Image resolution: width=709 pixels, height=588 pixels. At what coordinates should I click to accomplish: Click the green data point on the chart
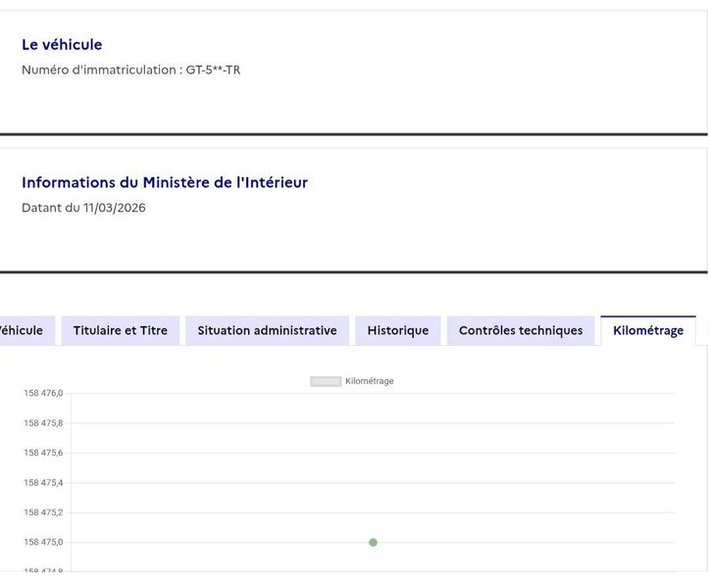point(373,542)
